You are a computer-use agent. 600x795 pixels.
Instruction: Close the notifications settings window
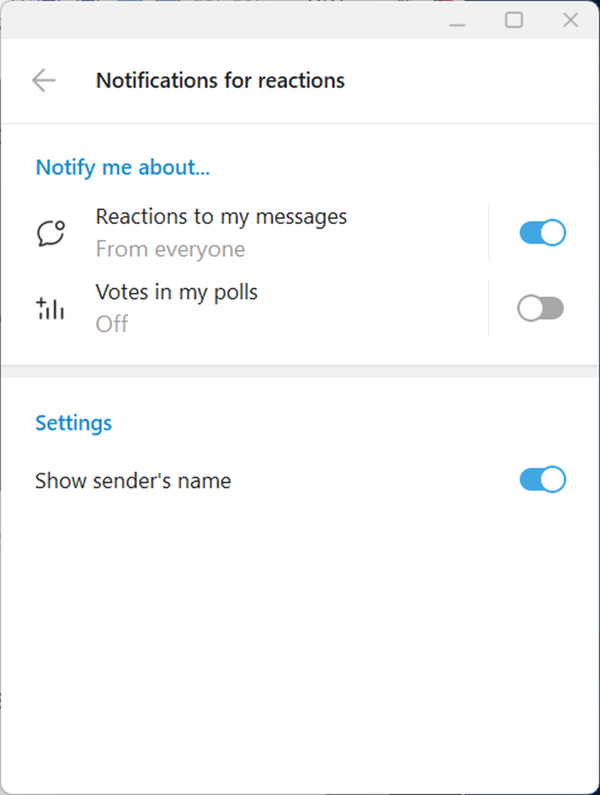tap(571, 20)
